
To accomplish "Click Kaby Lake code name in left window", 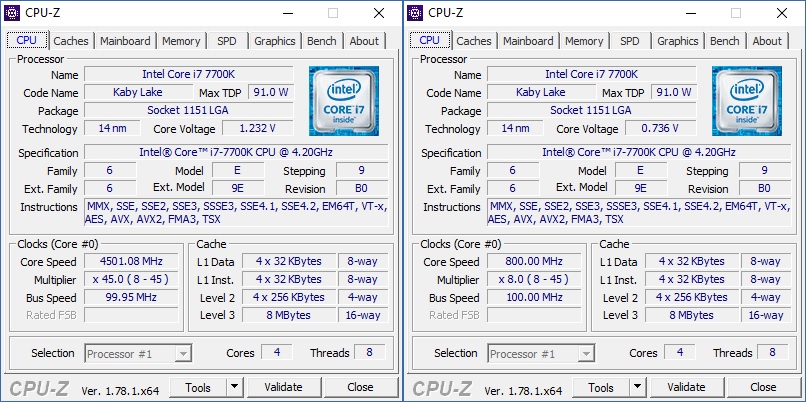I will [x=138, y=93].
